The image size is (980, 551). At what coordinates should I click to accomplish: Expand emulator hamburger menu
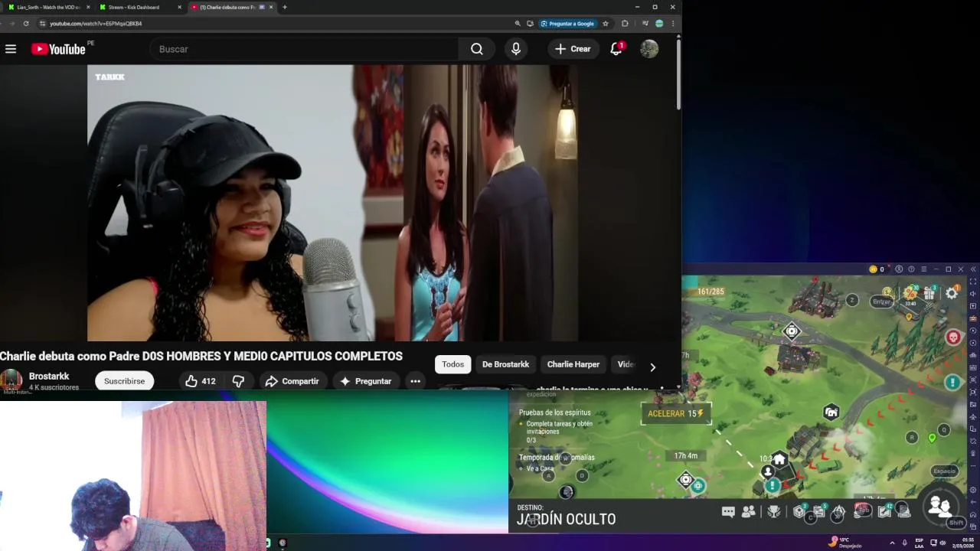point(924,269)
